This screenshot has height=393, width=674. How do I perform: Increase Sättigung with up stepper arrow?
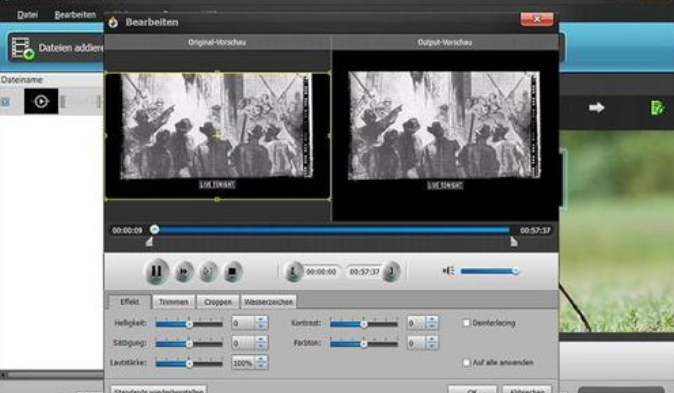(x=261, y=339)
